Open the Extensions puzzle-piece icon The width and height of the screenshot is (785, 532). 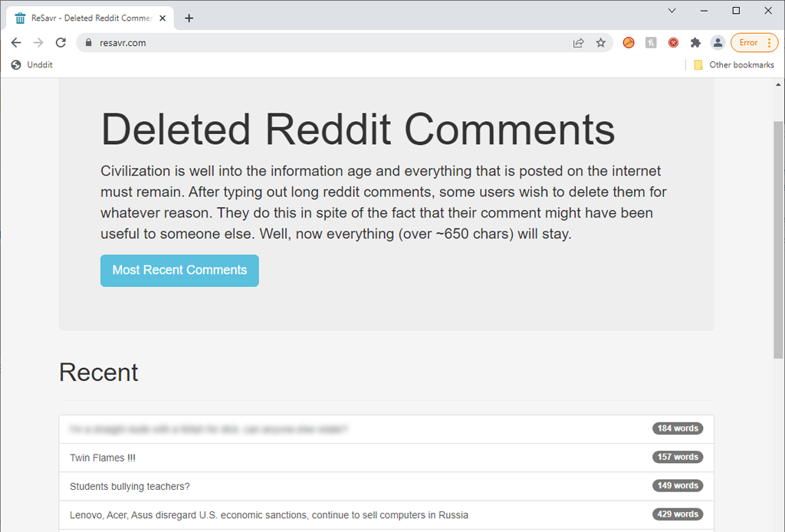click(x=695, y=43)
